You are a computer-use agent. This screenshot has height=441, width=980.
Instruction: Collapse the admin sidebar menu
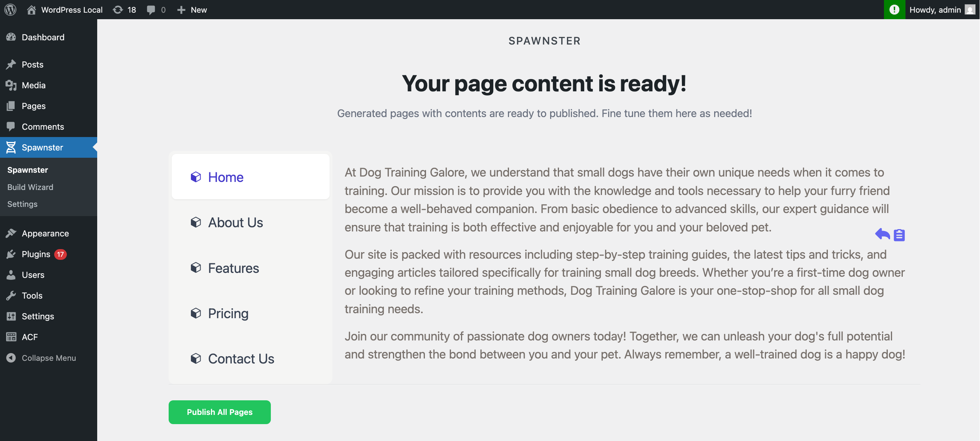coord(41,358)
